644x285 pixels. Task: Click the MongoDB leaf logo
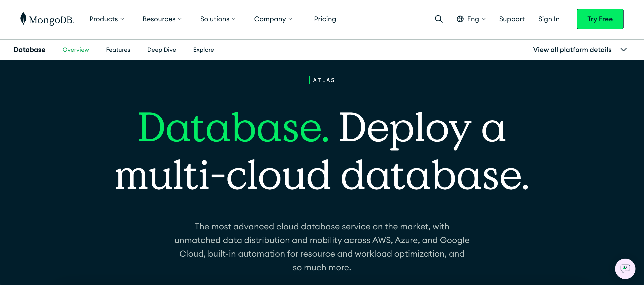23,19
